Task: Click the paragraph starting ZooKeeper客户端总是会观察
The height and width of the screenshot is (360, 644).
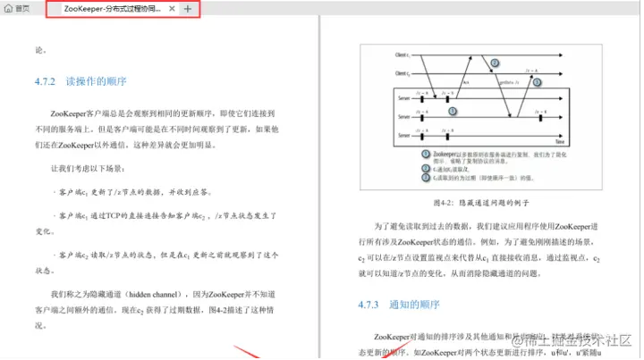Action: [x=157, y=130]
